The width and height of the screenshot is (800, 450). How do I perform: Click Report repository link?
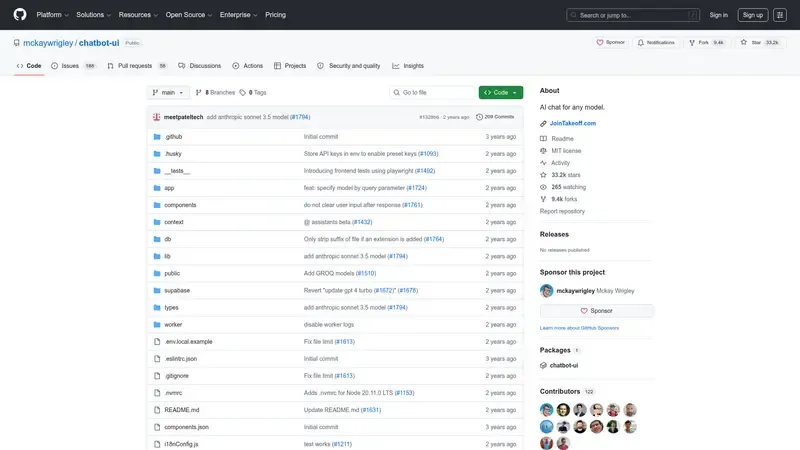click(x=562, y=211)
